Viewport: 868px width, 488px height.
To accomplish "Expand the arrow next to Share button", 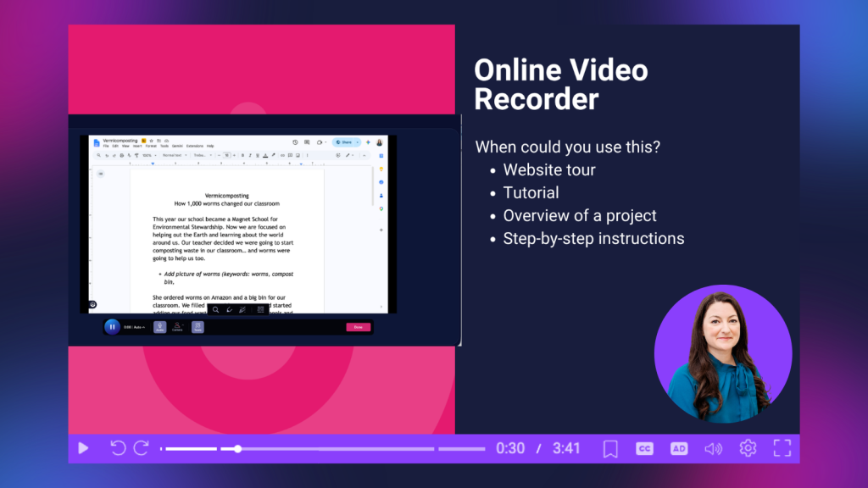I will click(x=358, y=142).
